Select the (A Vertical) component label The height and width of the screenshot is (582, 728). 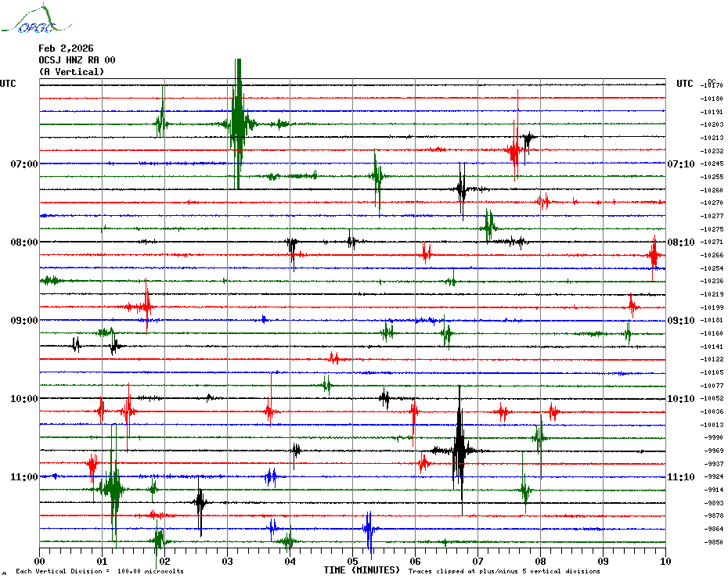71,72
